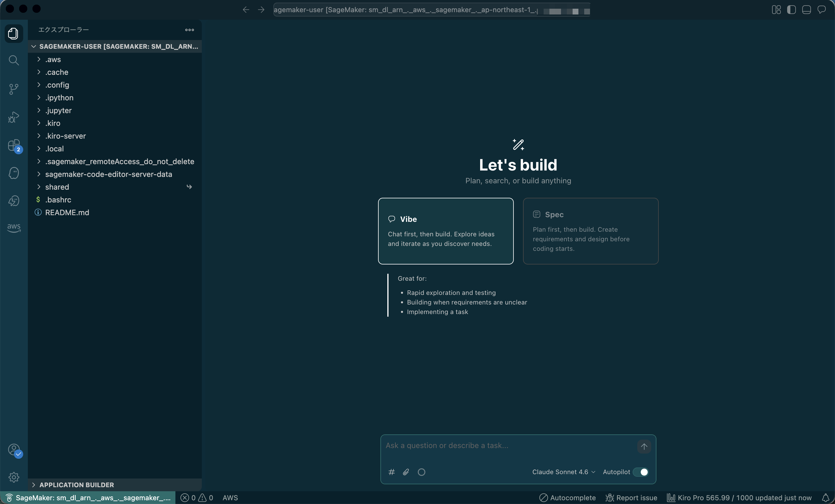Toggle the chat panel from title bar

click(x=821, y=10)
